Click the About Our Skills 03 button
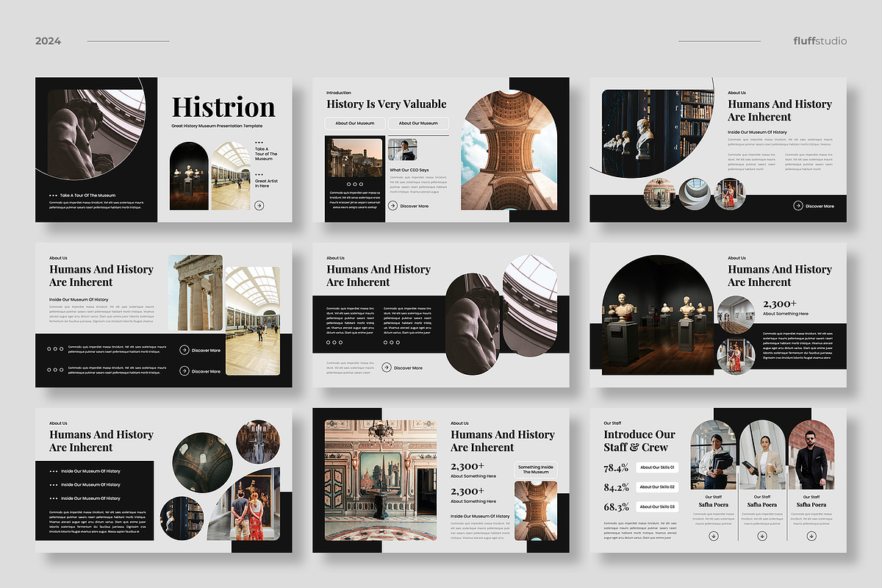This screenshot has height=588, width=882. click(x=657, y=506)
